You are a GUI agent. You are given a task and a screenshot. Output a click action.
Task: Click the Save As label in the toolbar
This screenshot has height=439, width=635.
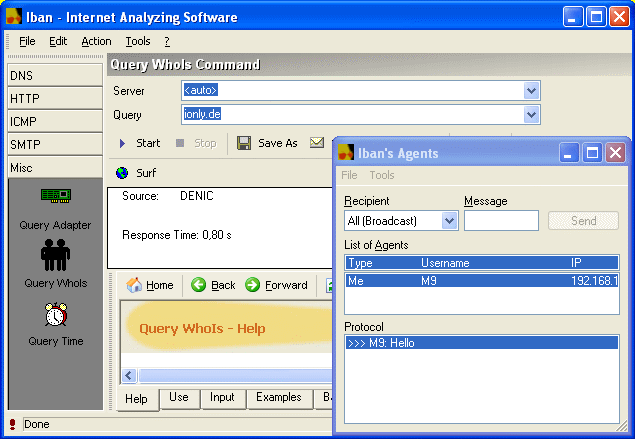[278, 143]
